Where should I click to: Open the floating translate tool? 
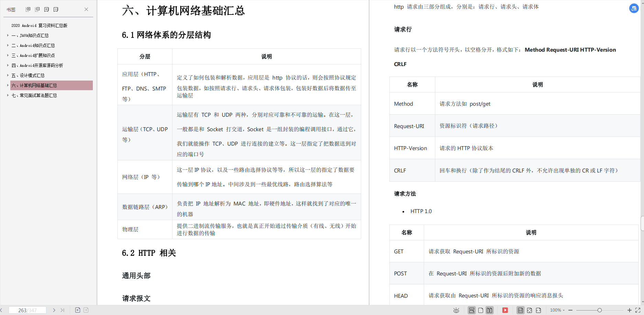(x=634, y=8)
